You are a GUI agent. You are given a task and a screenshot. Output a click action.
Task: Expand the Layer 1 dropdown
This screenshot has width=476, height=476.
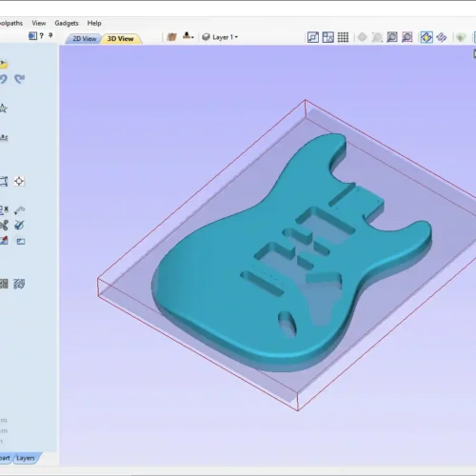click(x=220, y=37)
